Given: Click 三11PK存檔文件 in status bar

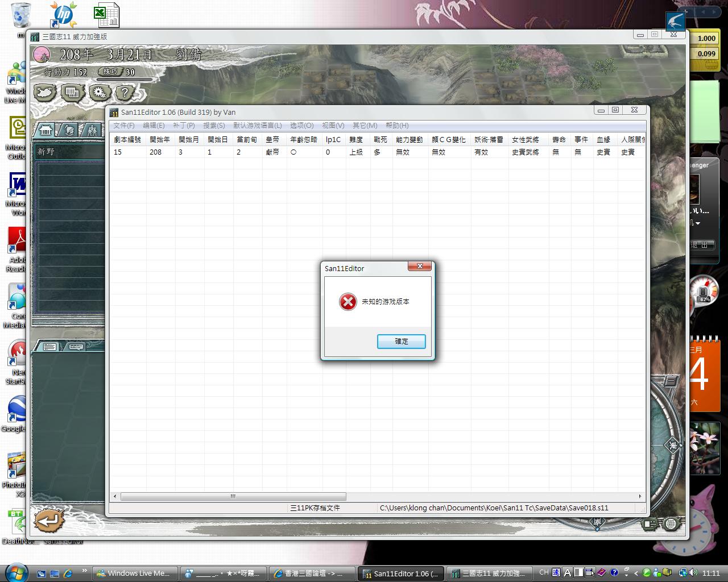Looking at the screenshot, I should coord(315,508).
